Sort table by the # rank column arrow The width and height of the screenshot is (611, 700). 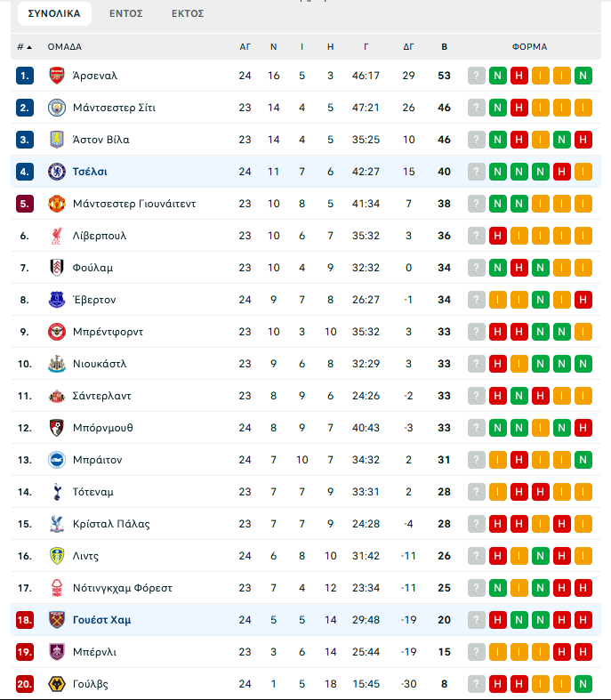(x=24, y=46)
